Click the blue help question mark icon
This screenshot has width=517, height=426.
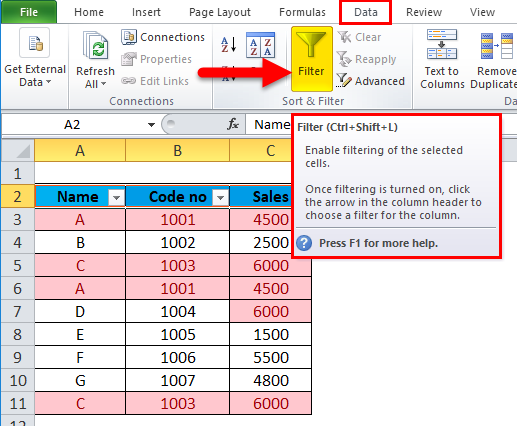point(304,243)
